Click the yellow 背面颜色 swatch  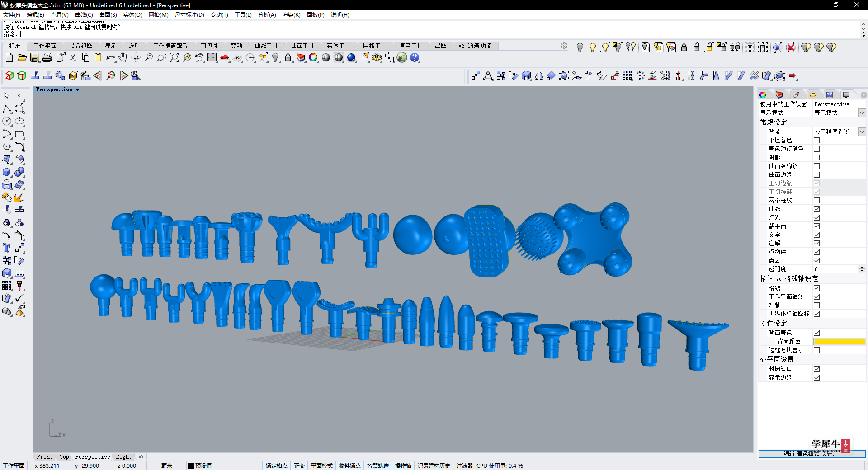point(840,342)
